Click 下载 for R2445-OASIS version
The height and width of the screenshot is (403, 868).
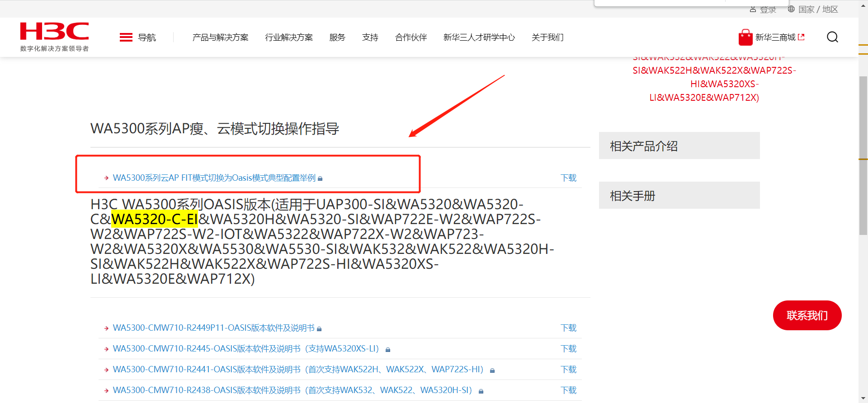click(569, 348)
